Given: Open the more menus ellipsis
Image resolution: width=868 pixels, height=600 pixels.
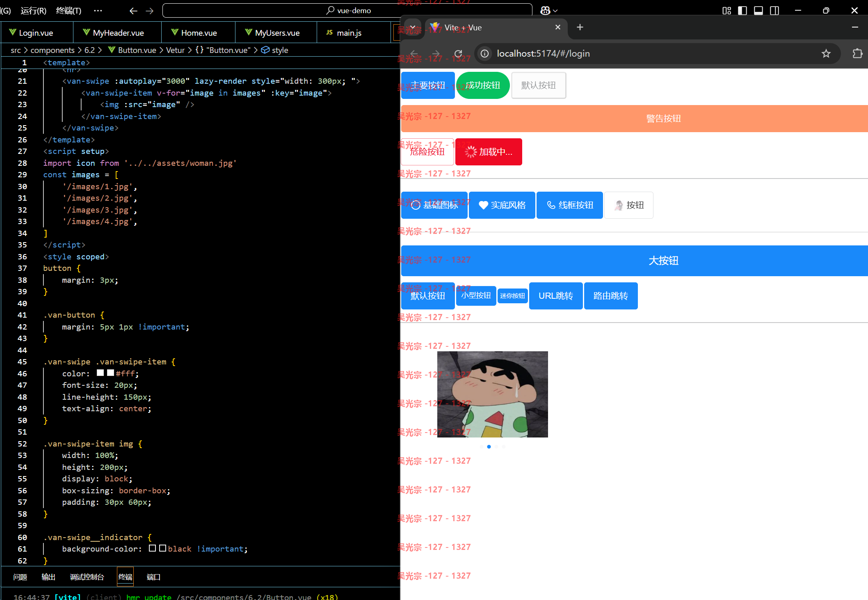Looking at the screenshot, I should click(x=98, y=10).
